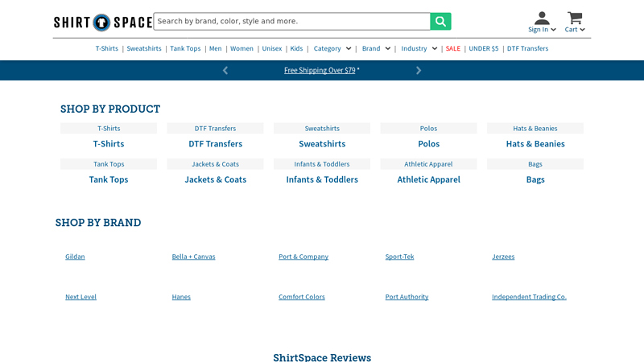644x362 pixels.
Task: Open the Gildan brand link
Action: tap(75, 257)
